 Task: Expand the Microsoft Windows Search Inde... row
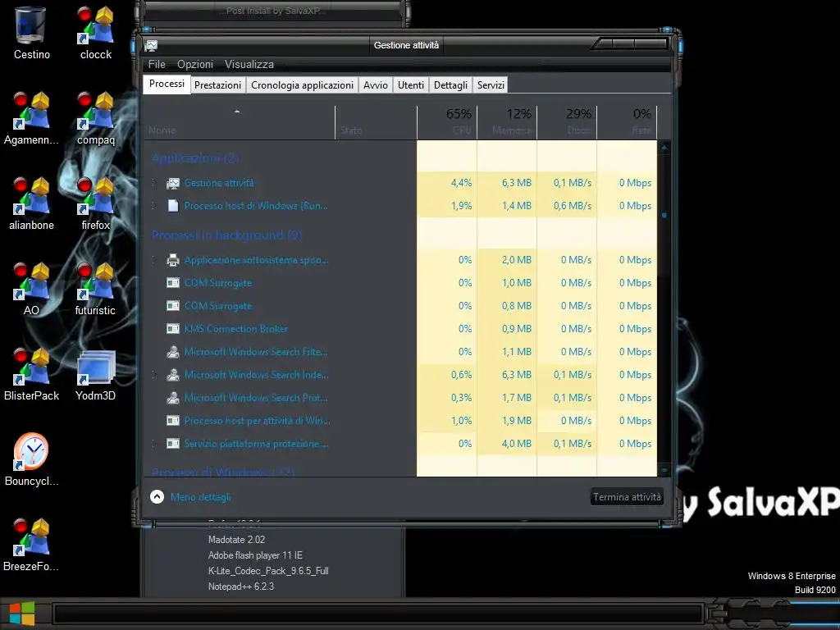(x=154, y=375)
